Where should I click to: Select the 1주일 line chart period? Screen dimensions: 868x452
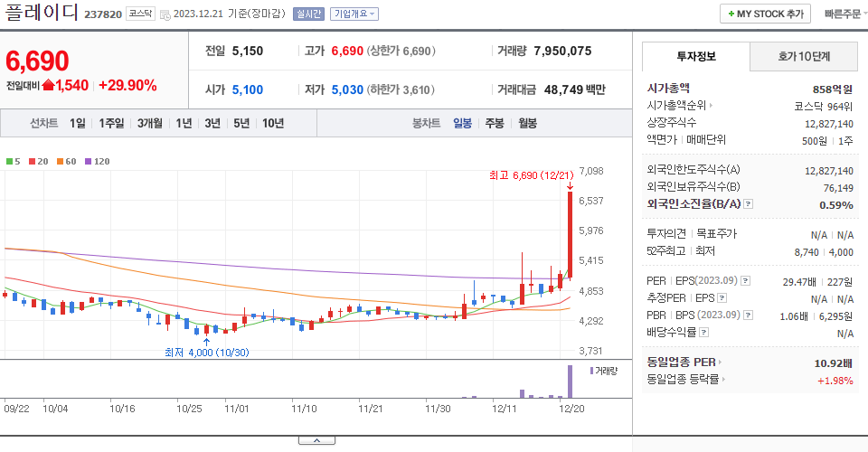click(x=111, y=123)
